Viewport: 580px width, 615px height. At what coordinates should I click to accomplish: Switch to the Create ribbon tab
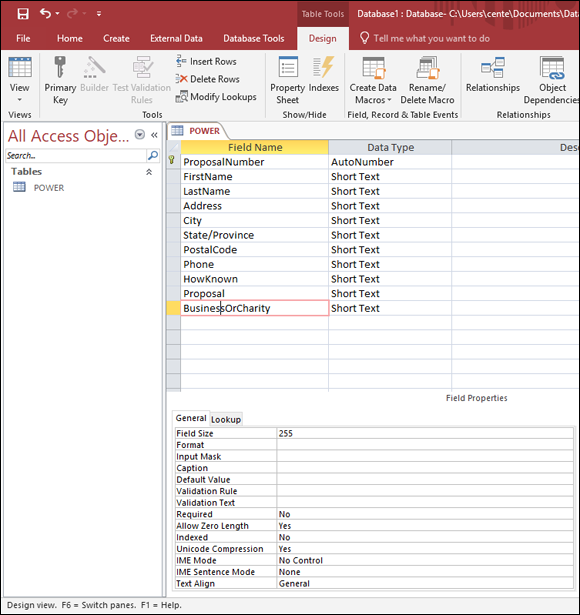pyautogui.click(x=116, y=38)
